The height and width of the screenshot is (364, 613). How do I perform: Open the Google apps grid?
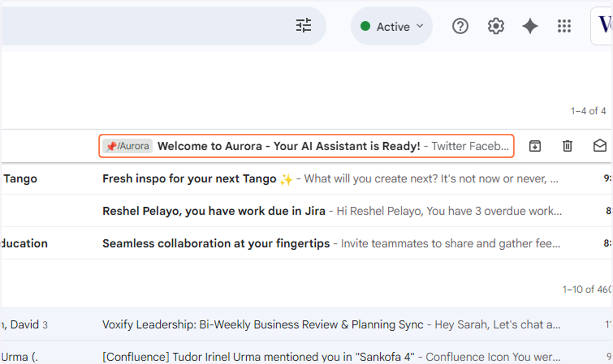[564, 26]
